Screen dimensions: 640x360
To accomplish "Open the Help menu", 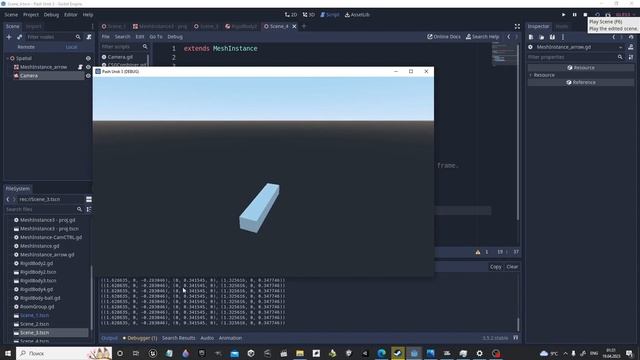I will click(88, 15).
